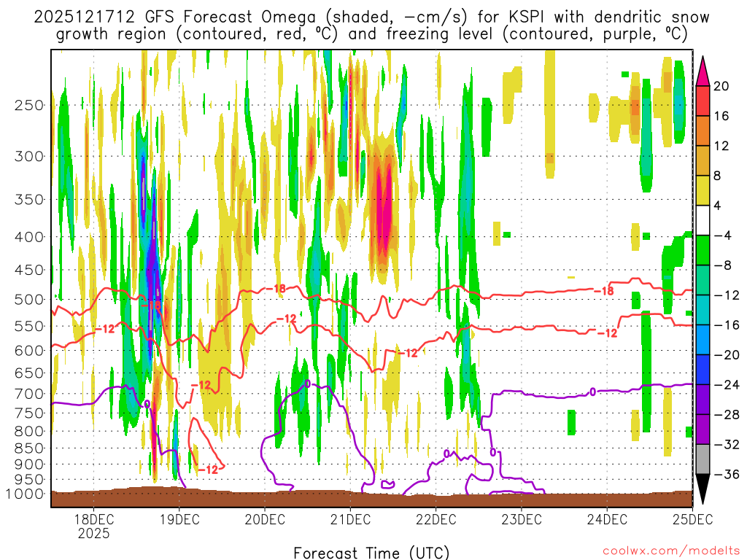Click the blue -20 to -24 colorbar segment
The image size is (747, 560).
pos(703,370)
